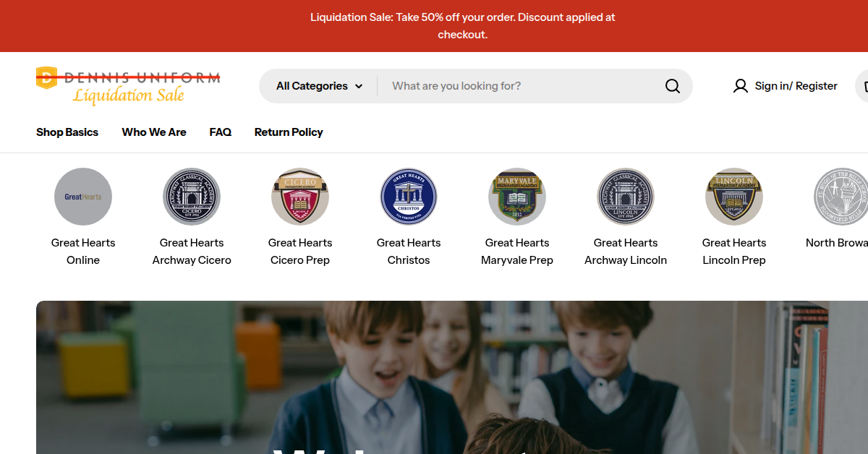The width and height of the screenshot is (868, 454).
Task: Select the Great Hearts Online school logo
Action: coord(83,197)
